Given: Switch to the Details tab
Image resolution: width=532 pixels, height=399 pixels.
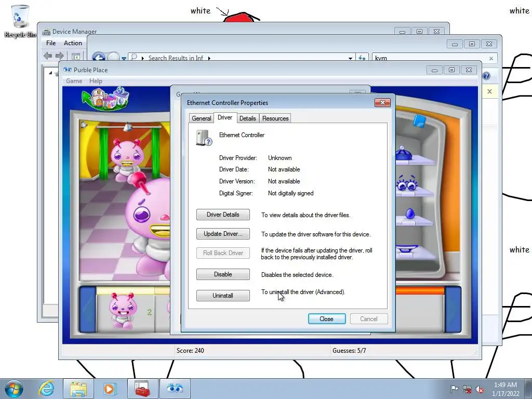Looking at the screenshot, I should click(x=248, y=118).
